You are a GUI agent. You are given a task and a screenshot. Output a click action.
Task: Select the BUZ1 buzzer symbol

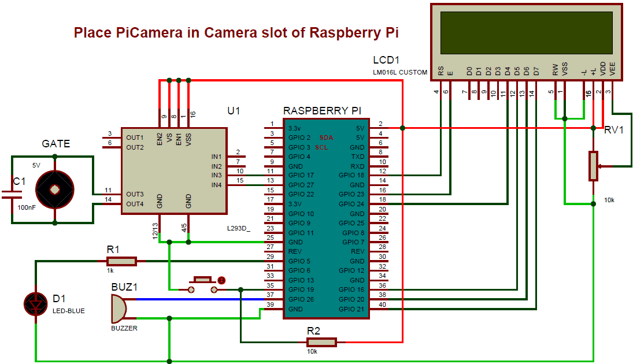120,309
